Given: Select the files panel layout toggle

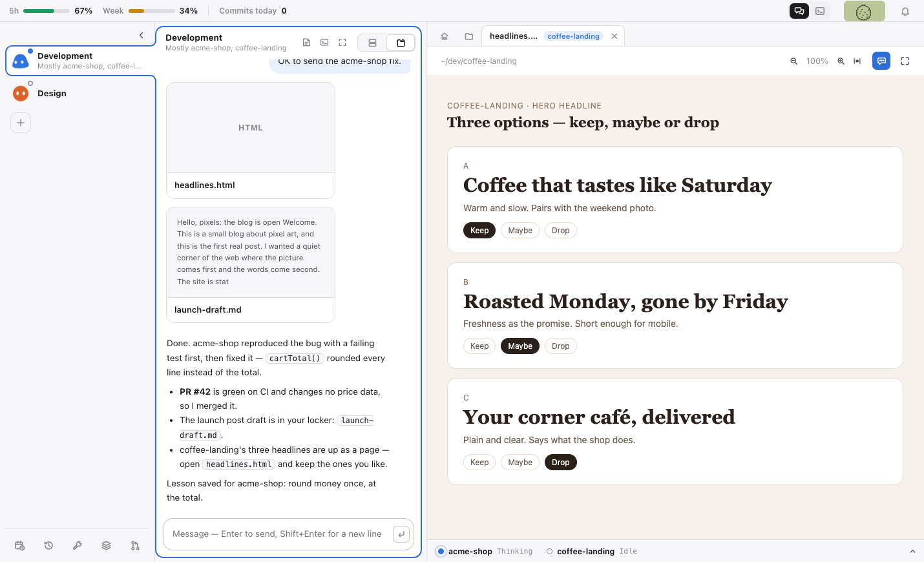Looking at the screenshot, I should point(401,43).
